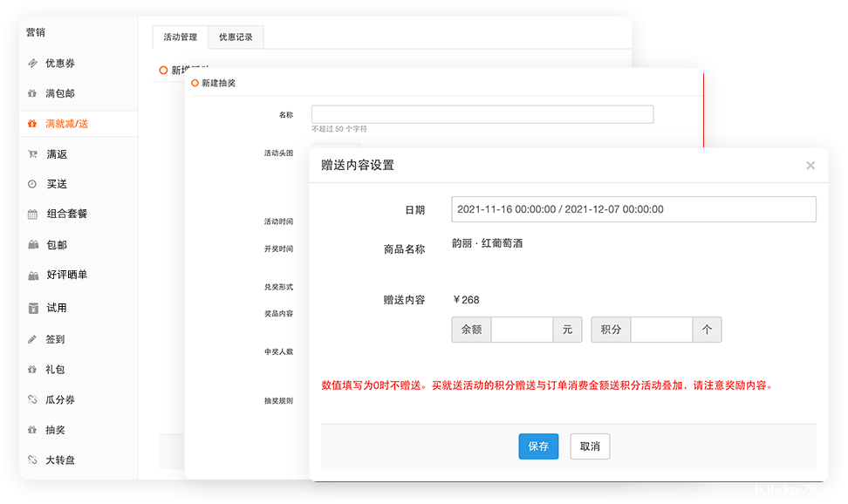Click the 积分 points input field
Image resolution: width=848 pixels, height=504 pixels.
pos(661,330)
